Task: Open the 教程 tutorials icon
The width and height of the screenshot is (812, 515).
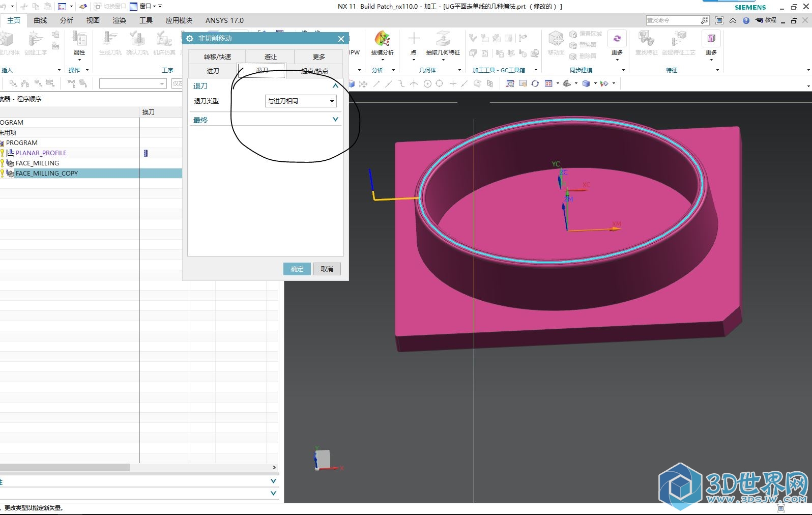Action: pos(766,20)
